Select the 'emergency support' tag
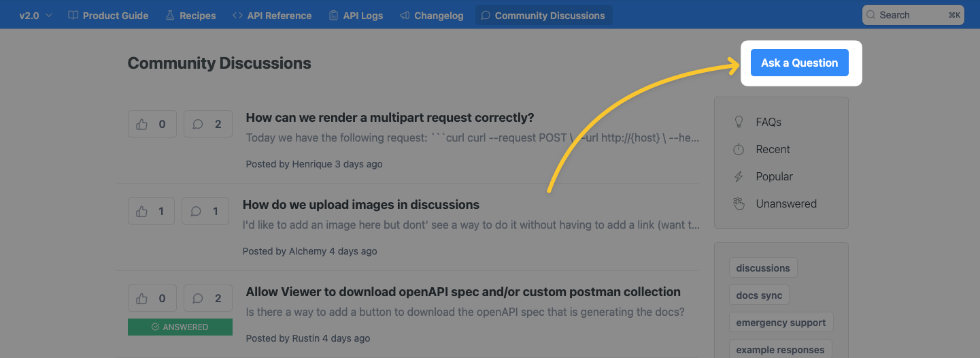The width and height of the screenshot is (980, 358). point(781,323)
